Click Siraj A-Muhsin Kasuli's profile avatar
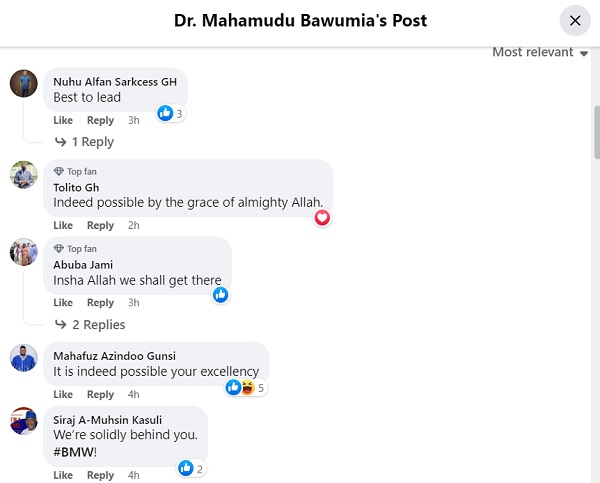This screenshot has height=483, width=600. pos(24,421)
